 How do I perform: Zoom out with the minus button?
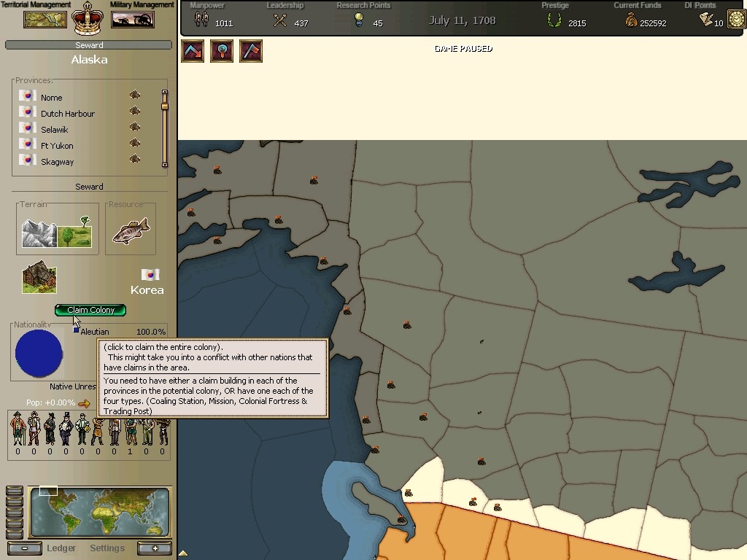[x=24, y=548]
